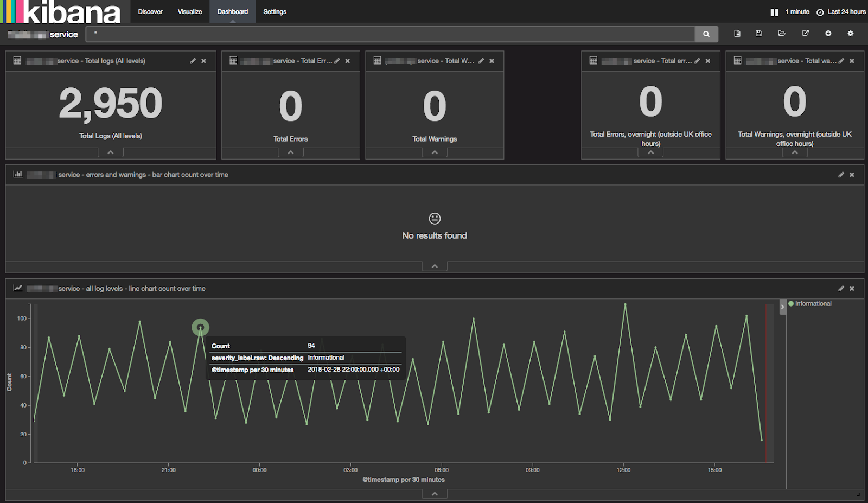Image resolution: width=868 pixels, height=503 pixels.
Task: Click the Add Visualization plus icon
Action: point(828,34)
